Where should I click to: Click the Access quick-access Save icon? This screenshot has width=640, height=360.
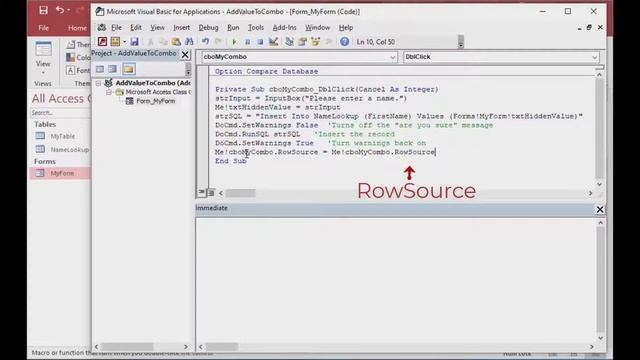(x=43, y=10)
